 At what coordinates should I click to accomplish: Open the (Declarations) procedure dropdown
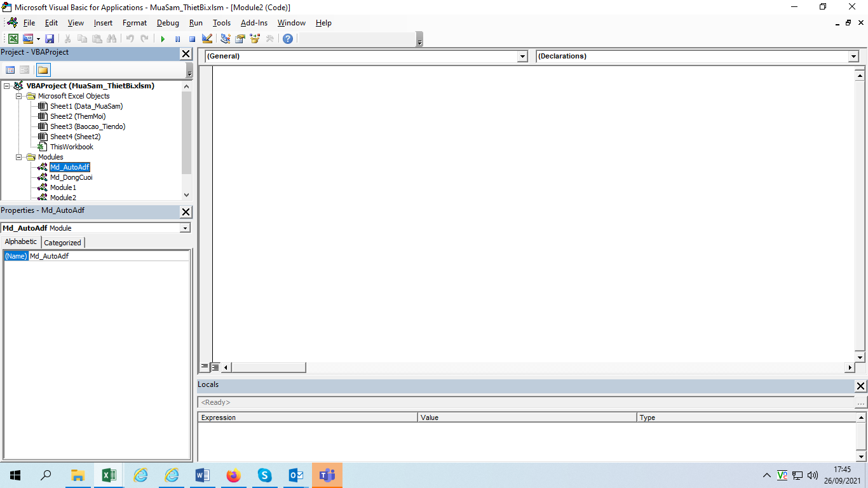[853, 57]
